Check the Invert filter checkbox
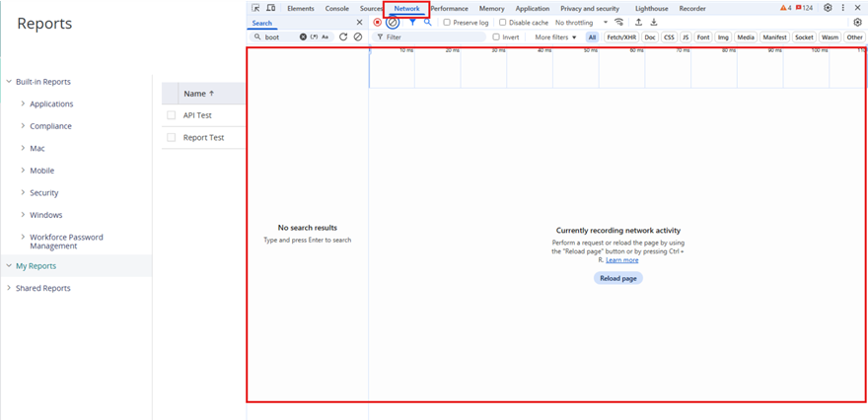The width and height of the screenshot is (868, 420). 496,37
